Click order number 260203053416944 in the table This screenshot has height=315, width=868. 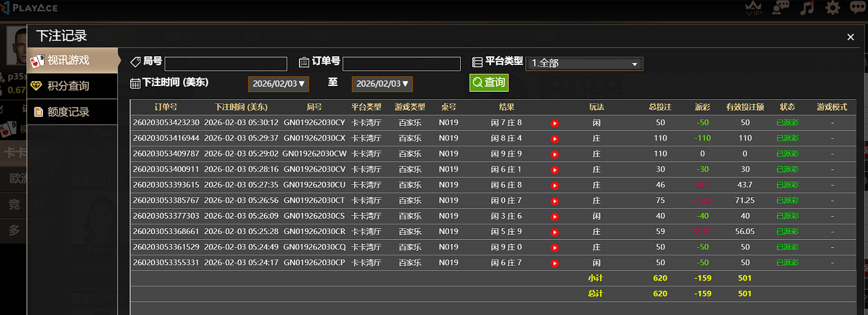tap(166, 138)
